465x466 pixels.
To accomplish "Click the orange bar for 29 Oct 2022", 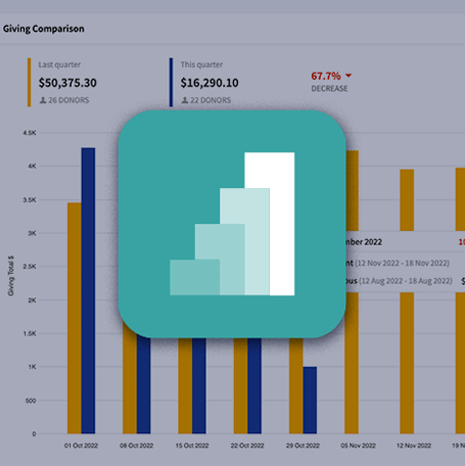I will (296, 386).
